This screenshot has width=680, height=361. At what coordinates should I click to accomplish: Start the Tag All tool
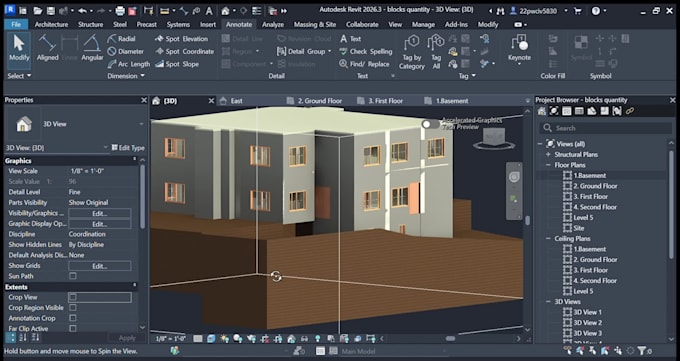tap(436, 52)
